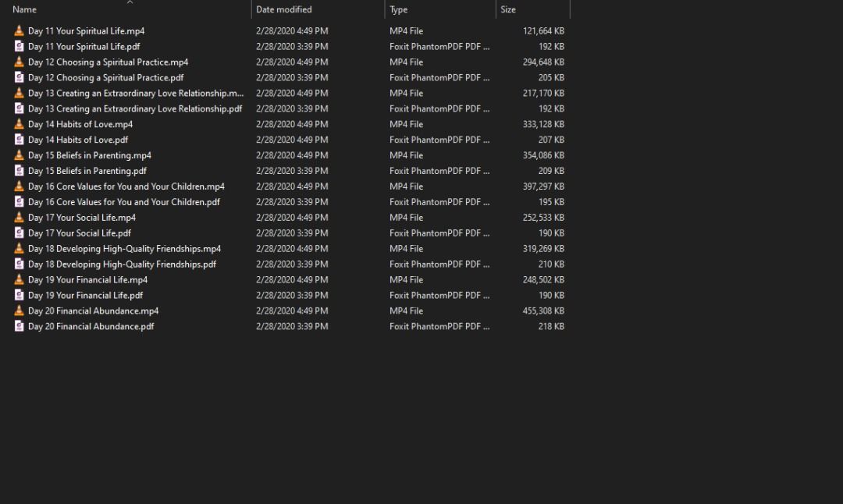843x504 pixels.
Task: Click VLC icon for Day 17 Your Social Life.mp4
Action: tap(19, 218)
